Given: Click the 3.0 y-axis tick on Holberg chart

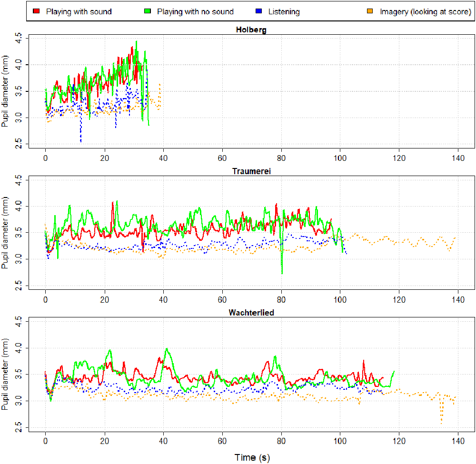Looking at the screenshot, I should click(x=18, y=118).
